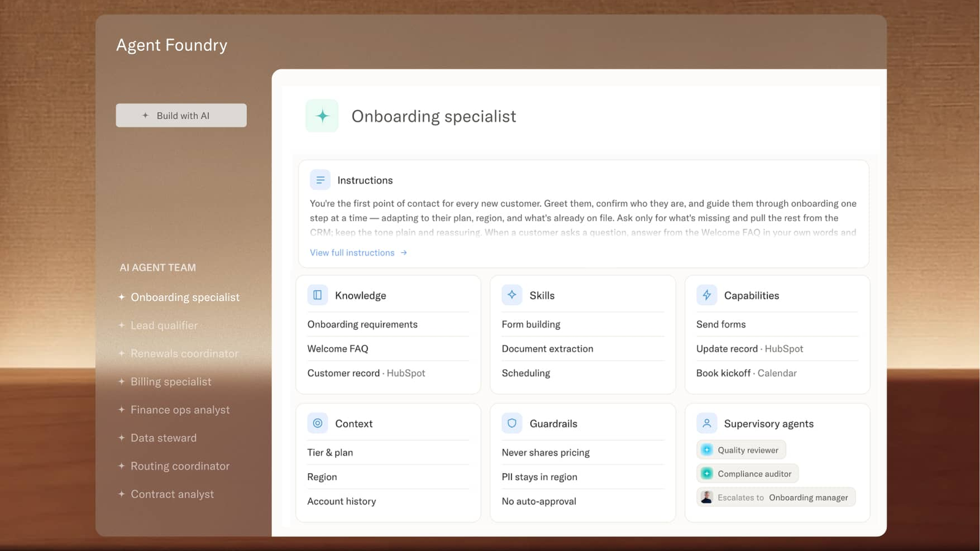Select Billing specialist agent in sidebar

coord(165,381)
